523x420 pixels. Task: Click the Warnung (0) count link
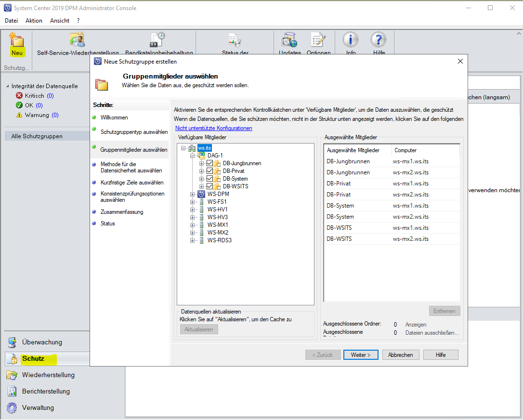pyautogui.click(x=55, y=115)
